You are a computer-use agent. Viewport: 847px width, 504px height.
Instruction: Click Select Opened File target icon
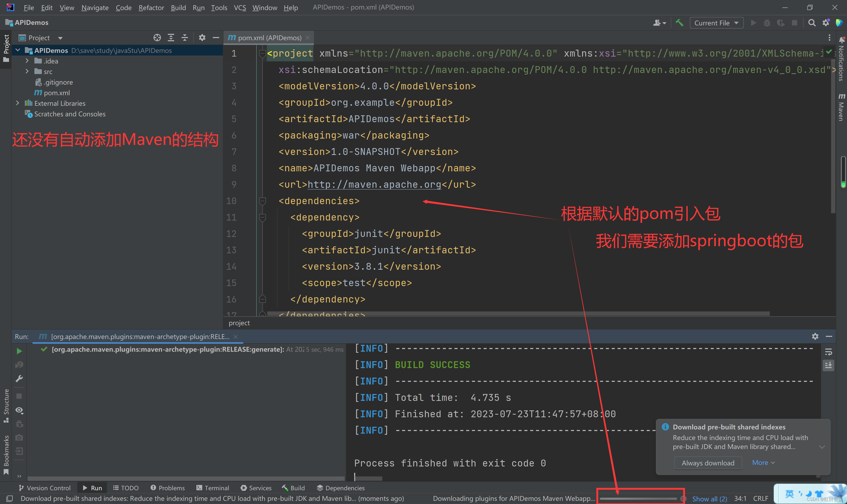click(157, 38)
